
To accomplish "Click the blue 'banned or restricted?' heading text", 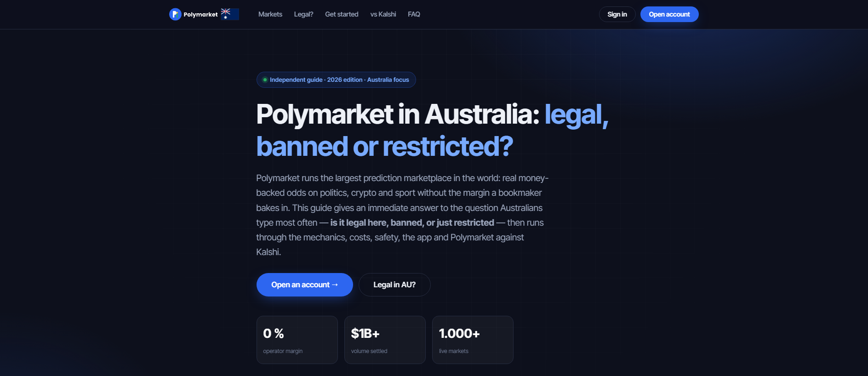I will click(384, 146).
